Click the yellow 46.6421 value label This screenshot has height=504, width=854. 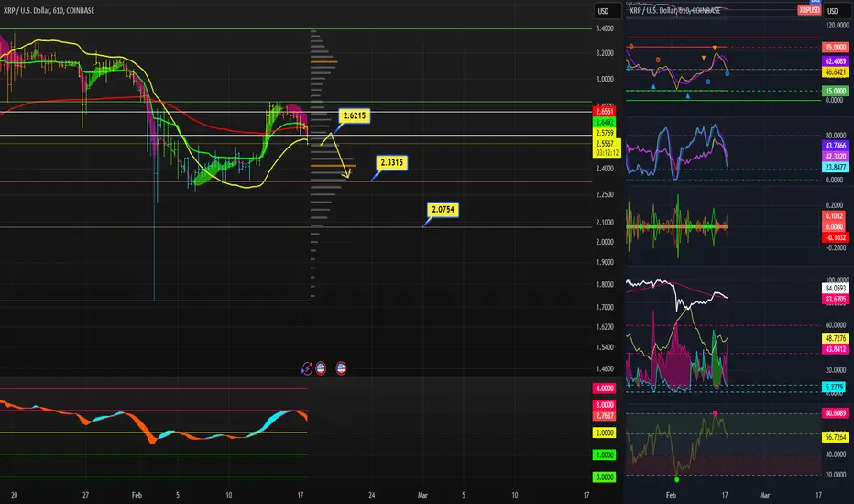(x=835, y=71)
